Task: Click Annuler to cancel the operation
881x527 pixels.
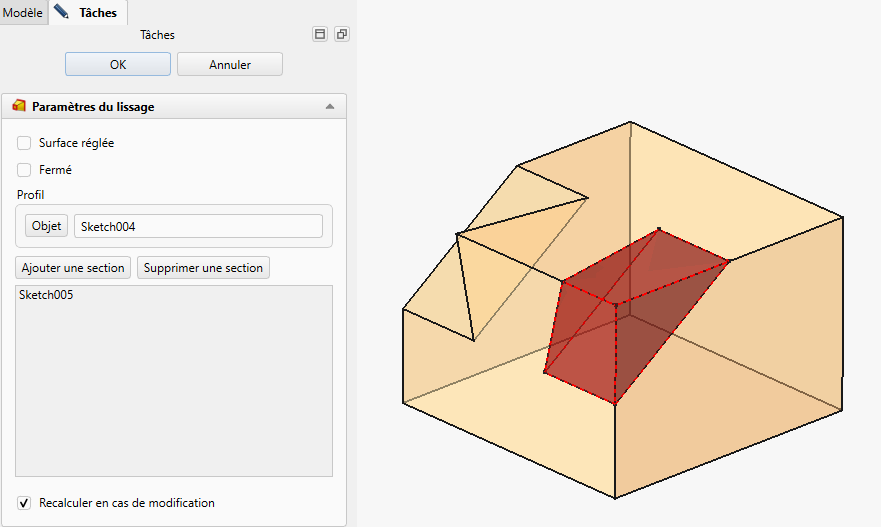Action: click(x=229, y=64)
